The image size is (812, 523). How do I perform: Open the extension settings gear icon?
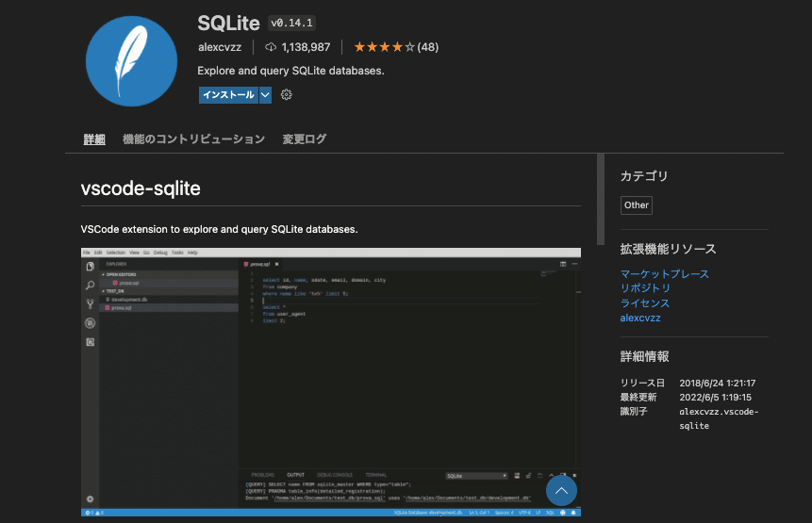pyautogui.click(x=287, y=94)
